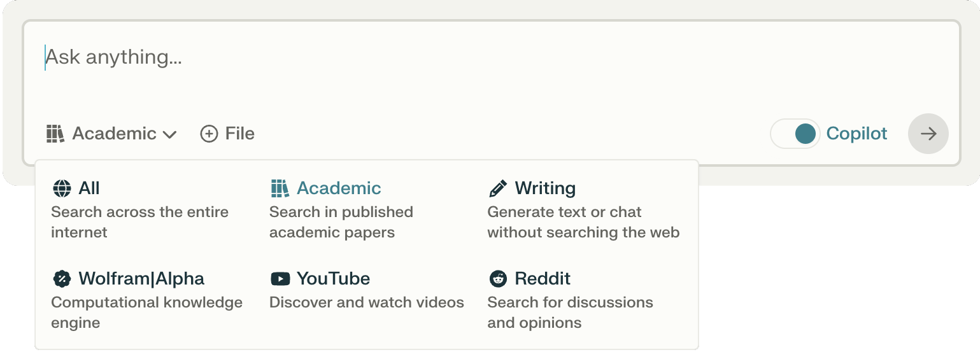Click the chevron next to Academic
Image resolution: width=980 pixels, height=352 pixels.
(x=169, y=135)
